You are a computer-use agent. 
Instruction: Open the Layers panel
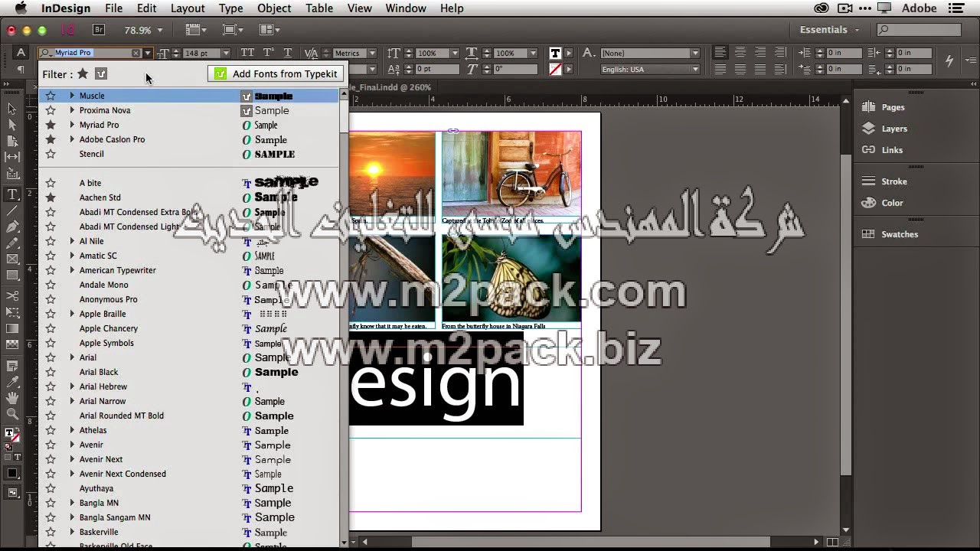click(x=894, y=129)
